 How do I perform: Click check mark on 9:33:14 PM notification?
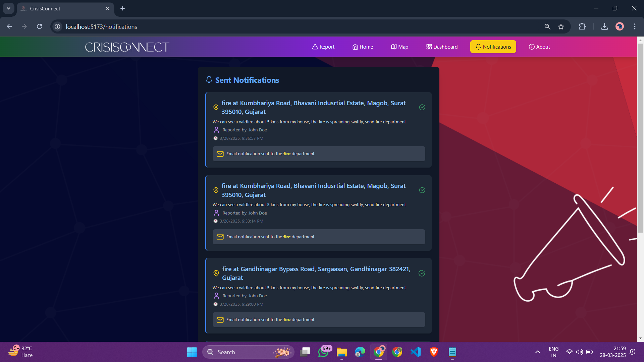coord(422,190)
